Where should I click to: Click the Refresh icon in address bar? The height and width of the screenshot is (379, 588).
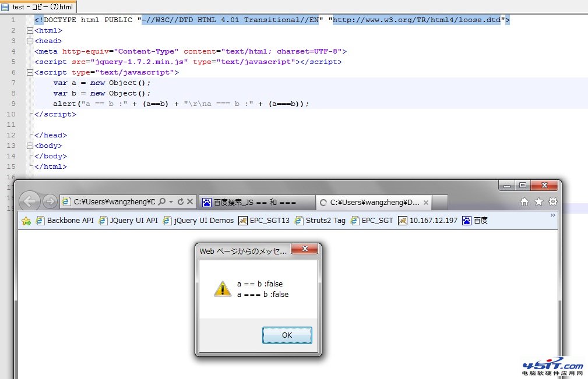[181, 202]
